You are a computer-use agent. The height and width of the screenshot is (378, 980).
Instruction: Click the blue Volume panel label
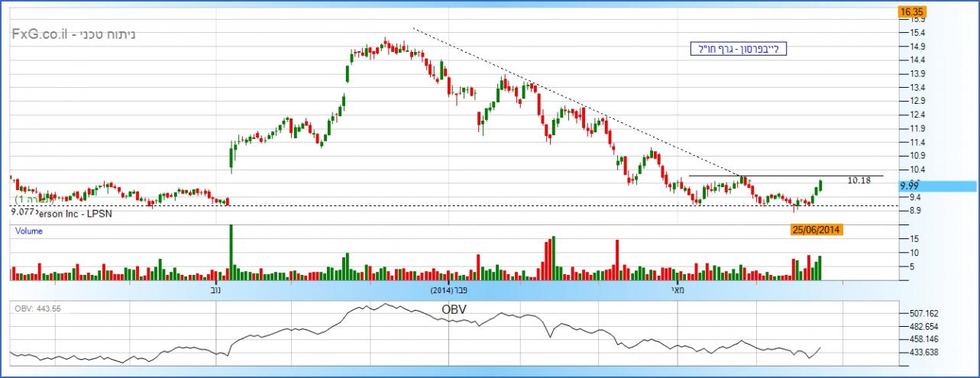coord(29,231)
